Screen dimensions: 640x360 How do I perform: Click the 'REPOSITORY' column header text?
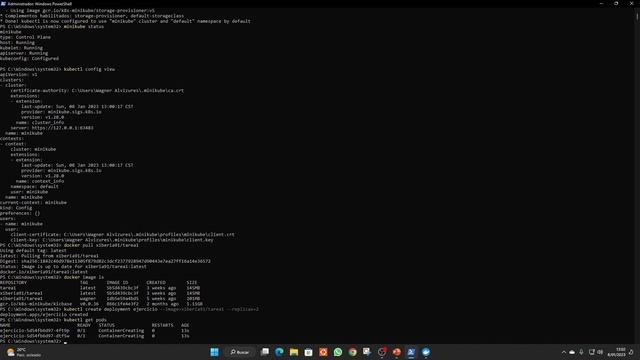pos(13,282)
